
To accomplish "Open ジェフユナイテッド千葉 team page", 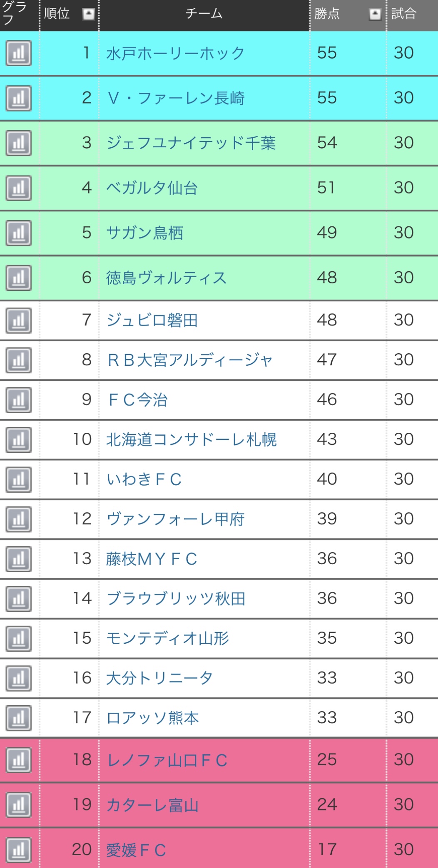I will pyautogui.click(x=191, y=143).
